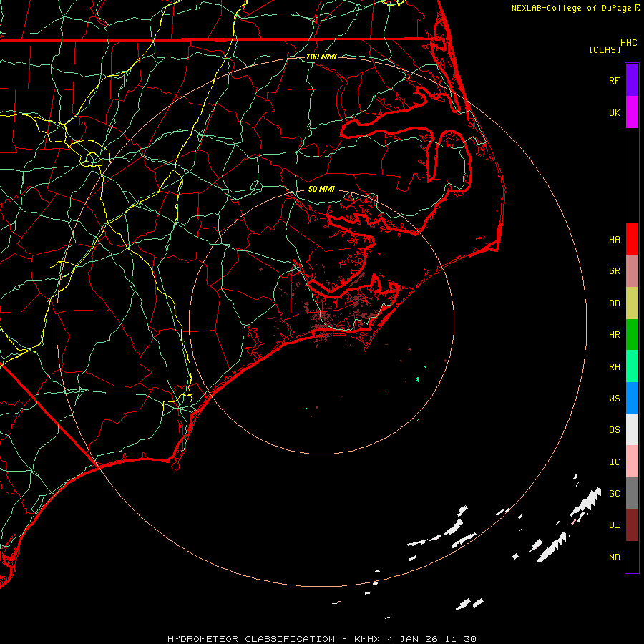Click the HYDROMETEOR CLASSIFICATION title text
The height and width of the screenshot is (644, 644).
(x=251, y=639)
